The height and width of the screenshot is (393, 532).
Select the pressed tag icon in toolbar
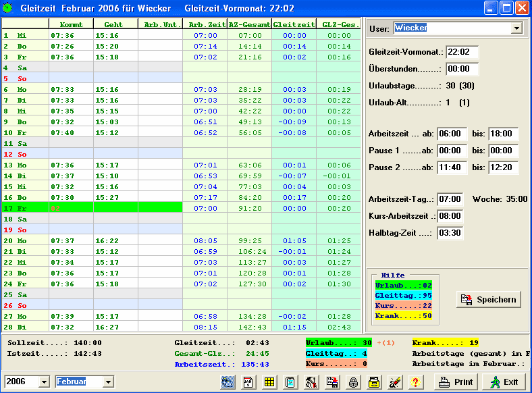click(x=228, y=382)
